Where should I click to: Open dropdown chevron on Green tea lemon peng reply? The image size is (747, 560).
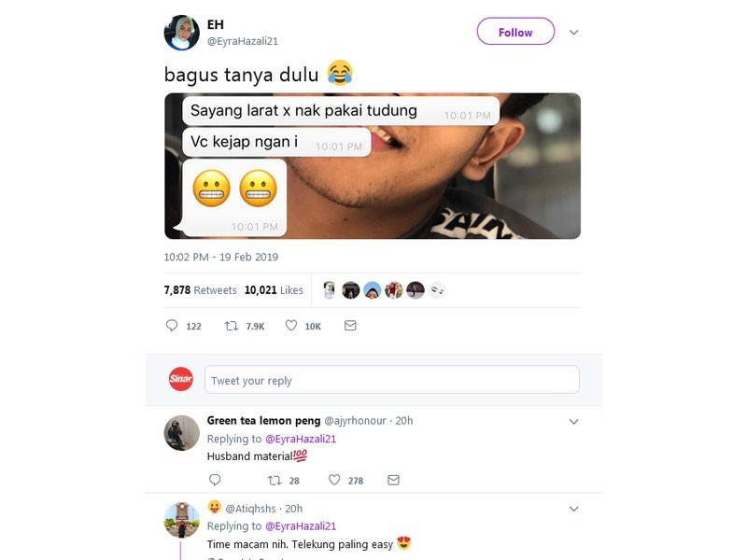pos(573,422)
